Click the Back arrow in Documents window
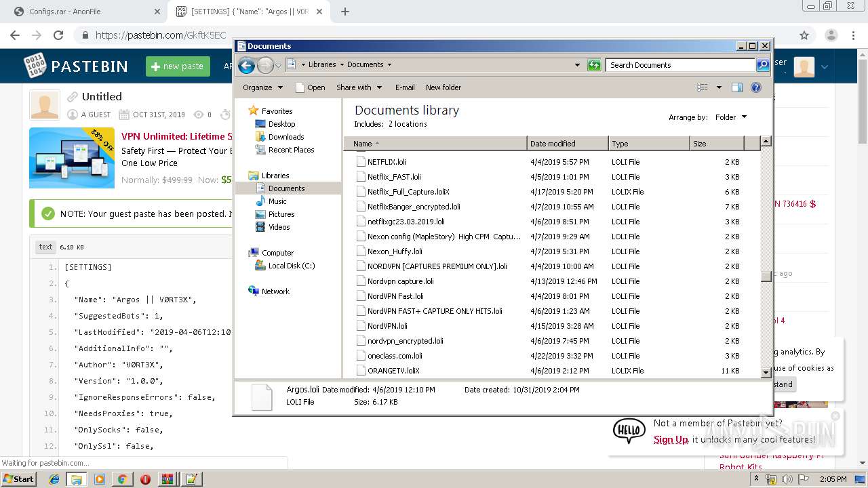868x488 pixels. click(247, 65)
